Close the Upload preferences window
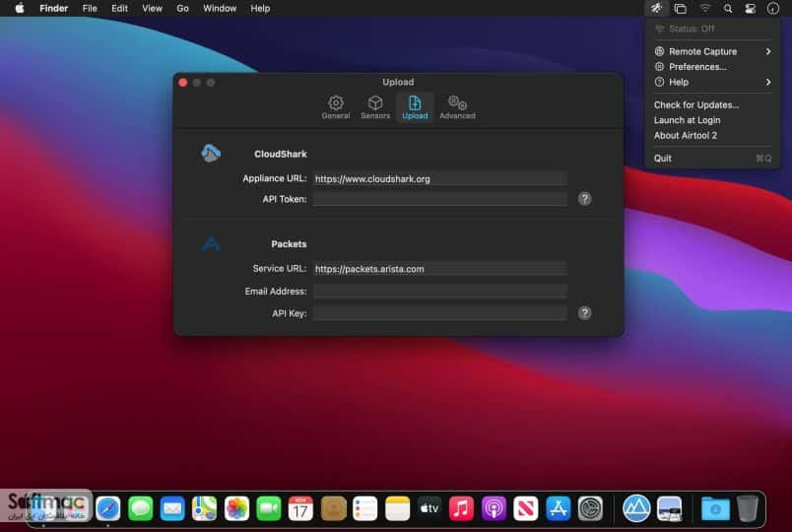 183,83
